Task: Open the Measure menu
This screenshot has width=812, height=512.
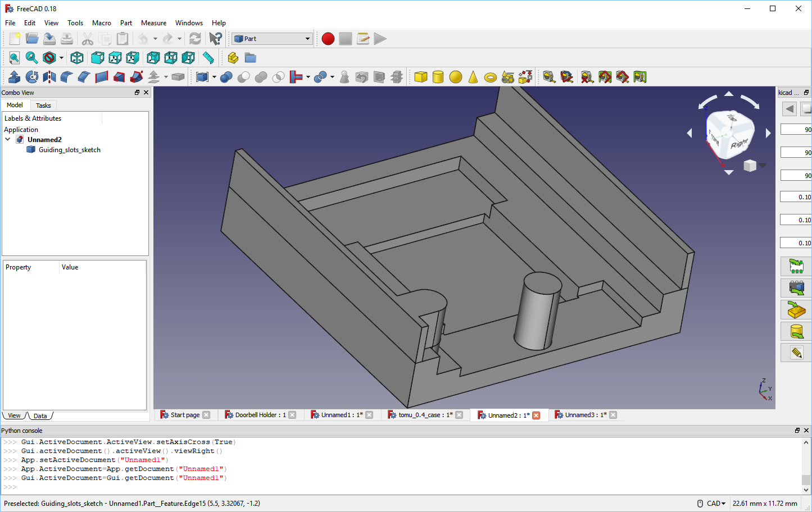Action: (x=153, y=23)
